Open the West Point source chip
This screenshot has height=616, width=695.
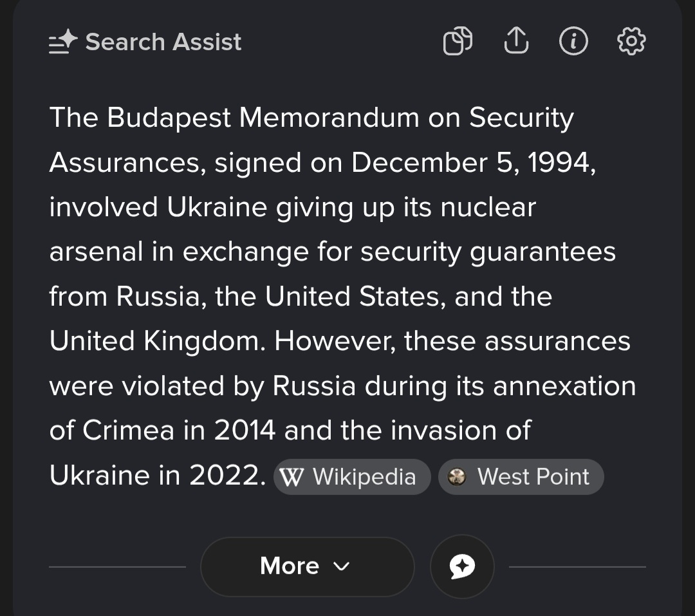521,477
